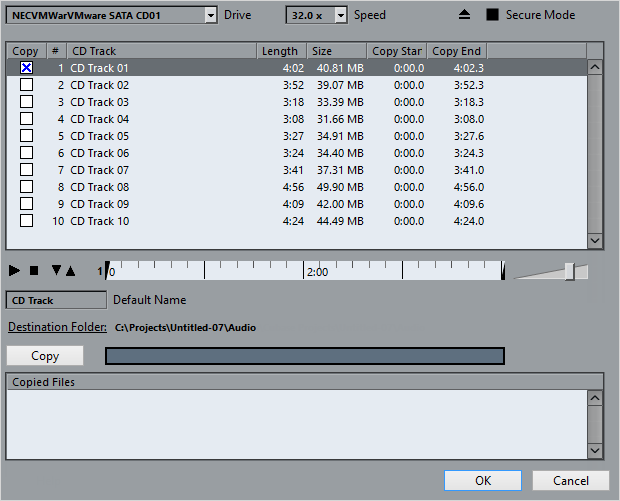Click the Copy column header
Image resolution: width=620 pixels, height=501 pixels.
tap(26, 51)
